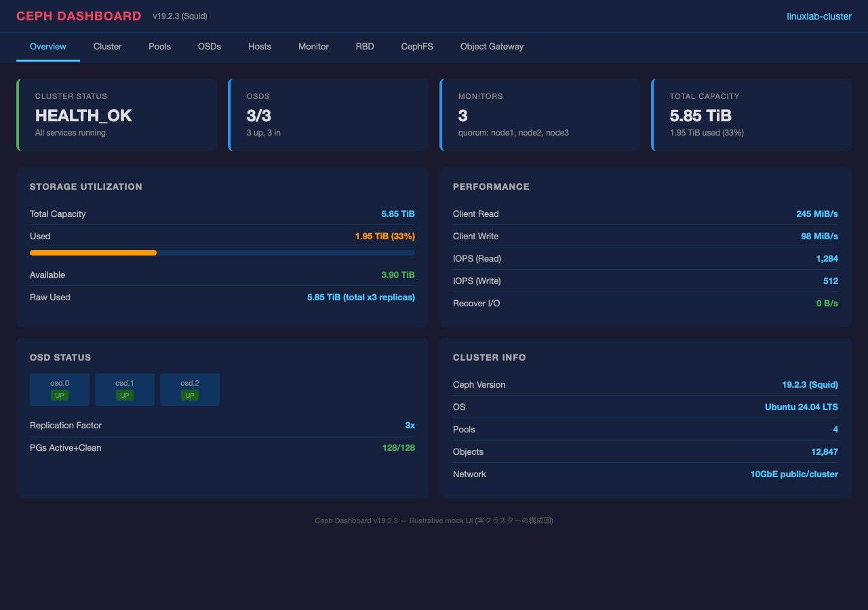Click the v19.2.3 (Squid) header version label
The width and height of the screenshot is (868, 610).
(x=180, y=16)
